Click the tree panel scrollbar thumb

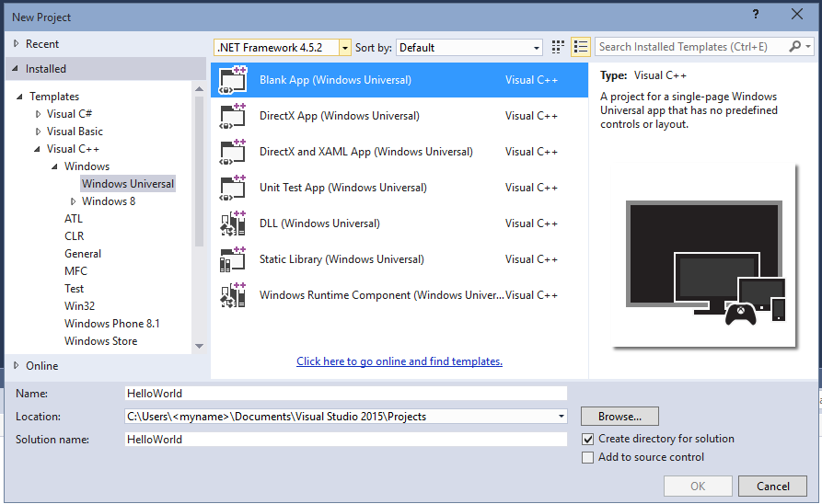tap(199, 171)
